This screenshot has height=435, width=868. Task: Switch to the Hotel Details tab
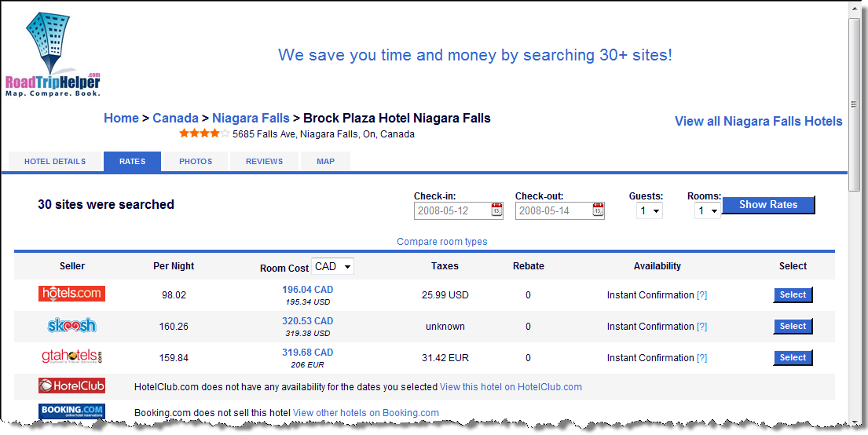point(55,162)
